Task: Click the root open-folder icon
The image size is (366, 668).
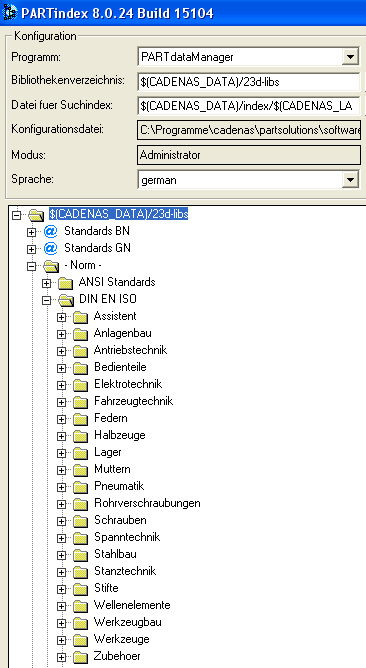Action: (x=36, y=216)
